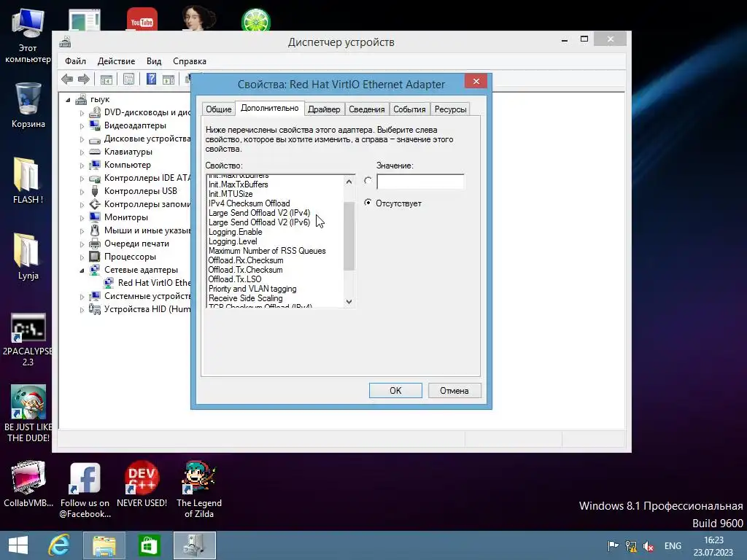Open the CollabVMB... desktop icon

[28, 484]
